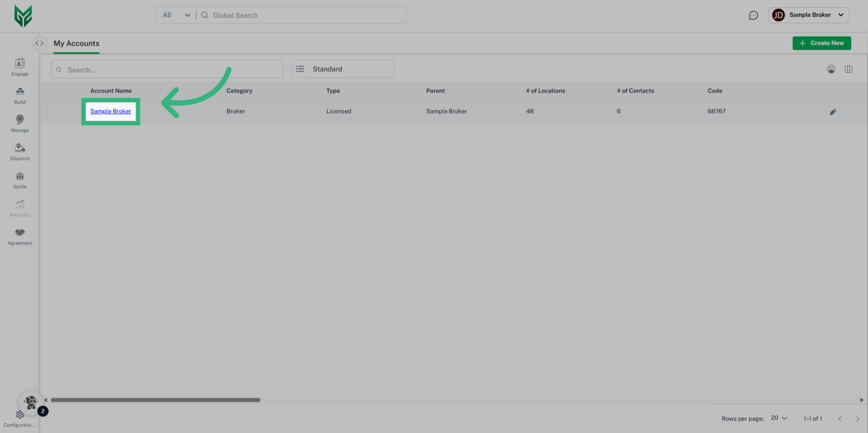The image size is (868, 433).
Task: Click the Dispatch sidebar icon
Action: pyautogui.click(x=19, y=152)
